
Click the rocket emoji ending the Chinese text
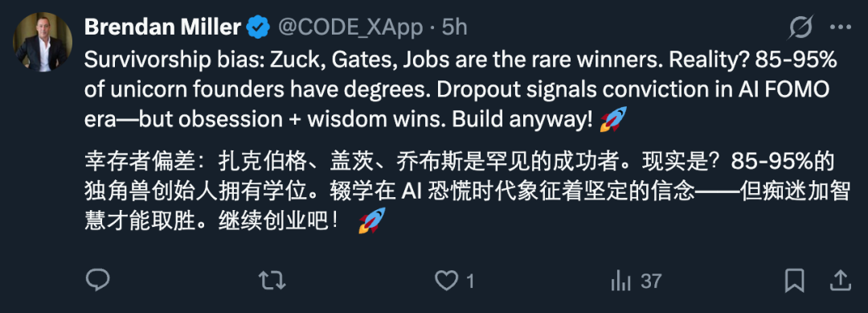click(x=372, y=220)
